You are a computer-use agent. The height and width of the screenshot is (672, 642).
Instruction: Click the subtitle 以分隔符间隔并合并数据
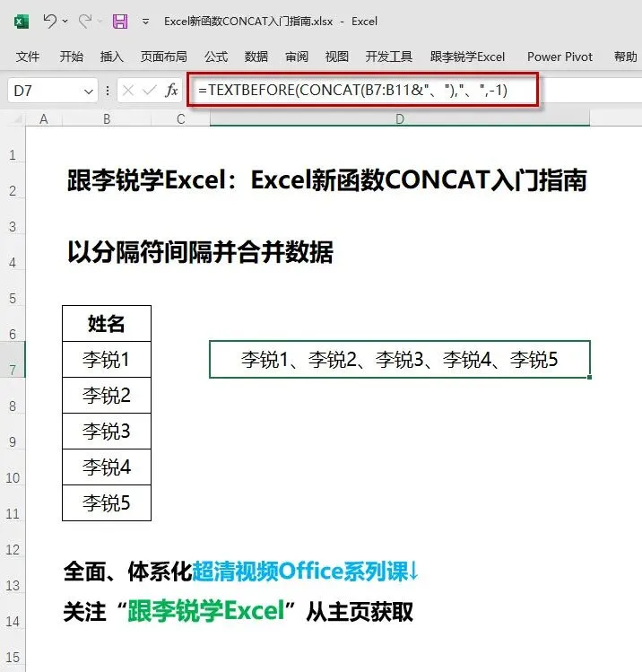(200, 251)
